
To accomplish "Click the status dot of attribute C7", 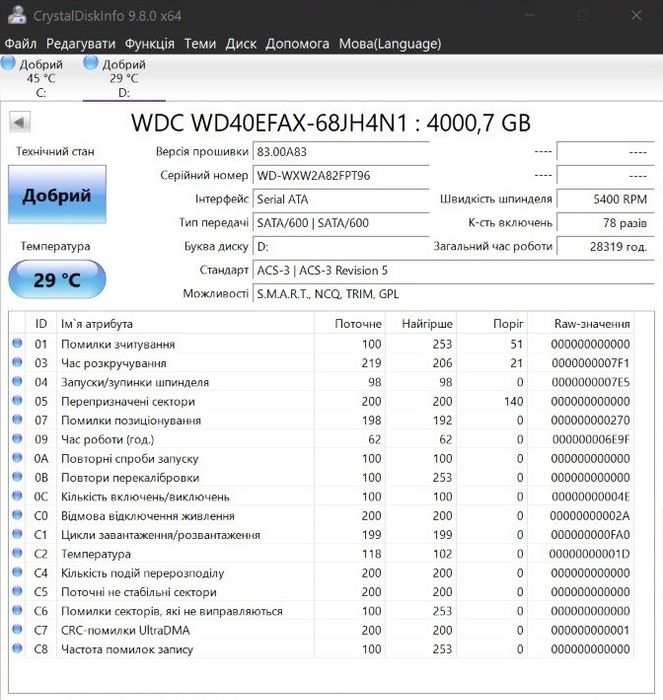I will [x=17, y=629].
